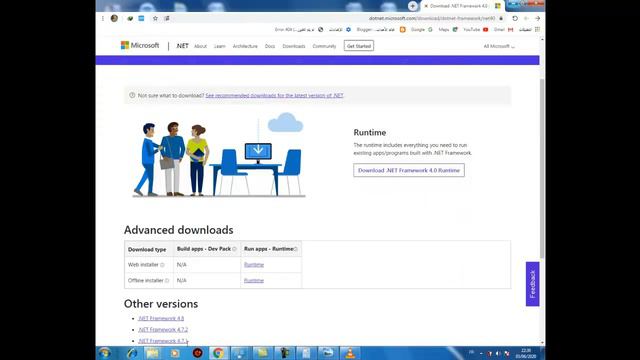
Task: Open the About menu item
Action: pyautogui.click(x=200, y=46)
